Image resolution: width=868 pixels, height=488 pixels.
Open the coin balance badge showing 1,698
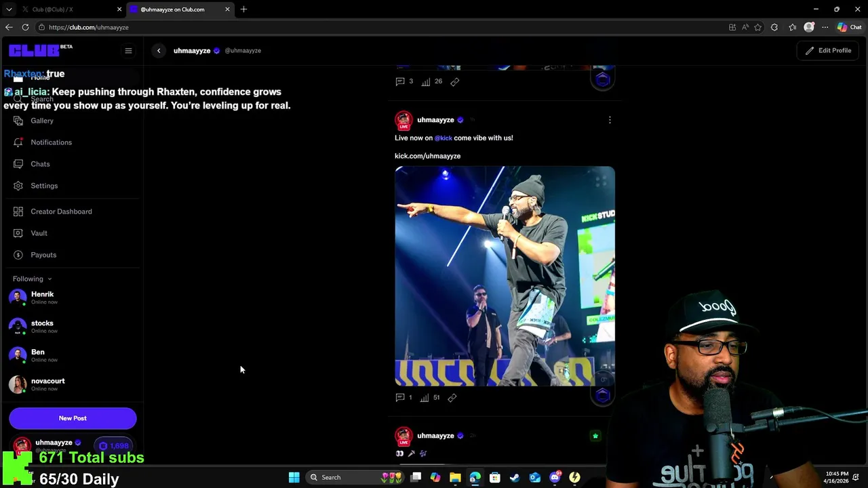tap(114, 446)
